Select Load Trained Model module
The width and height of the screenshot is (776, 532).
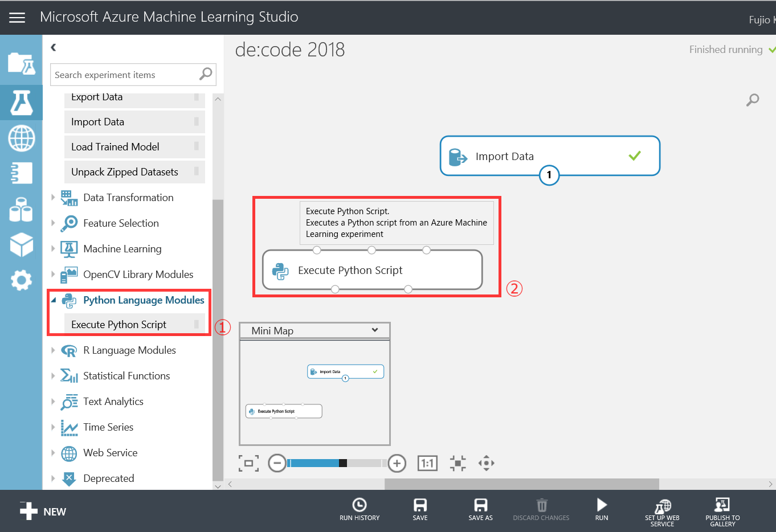tap(134, 147)
